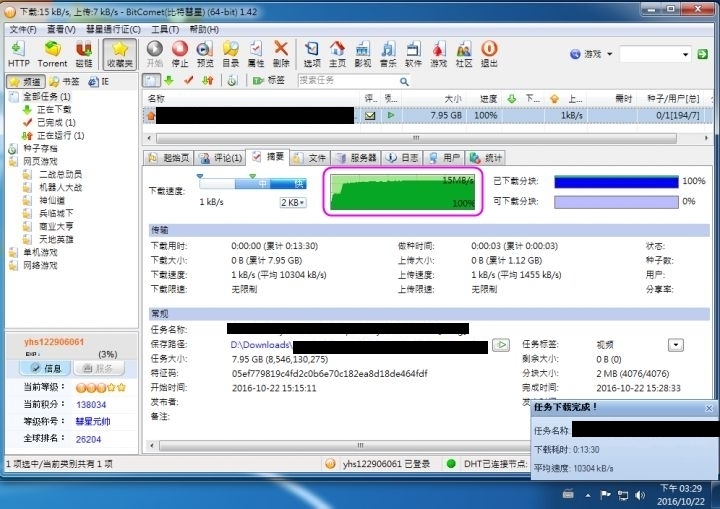
Task: Click the Delete (删除) red X icon
Action: [x=281, y=54]
